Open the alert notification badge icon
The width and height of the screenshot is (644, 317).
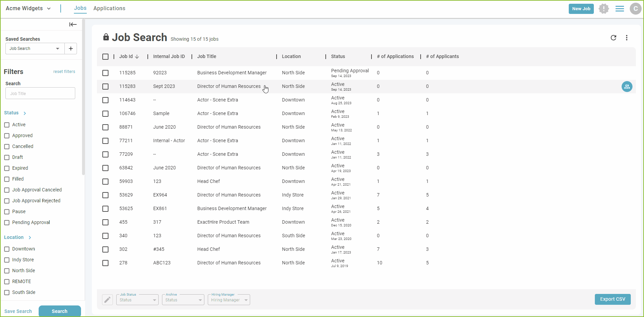pyautogui.click(x=604, y=8)
